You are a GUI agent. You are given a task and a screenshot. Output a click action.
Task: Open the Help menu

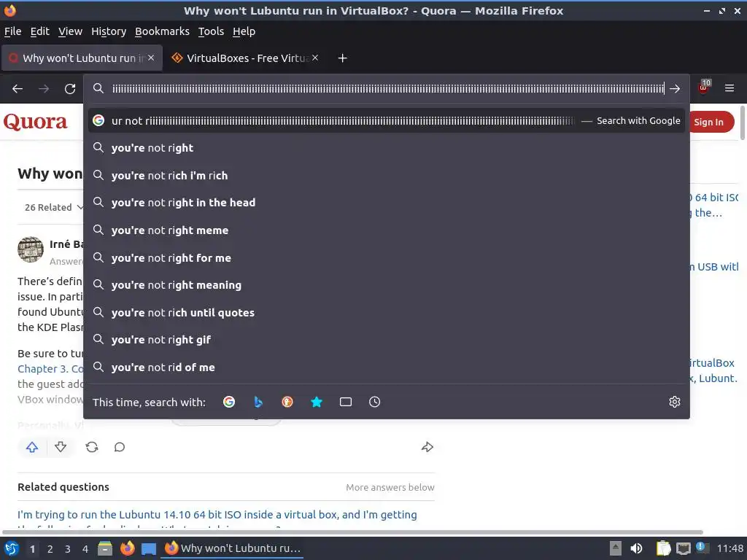tap(244, 31)
